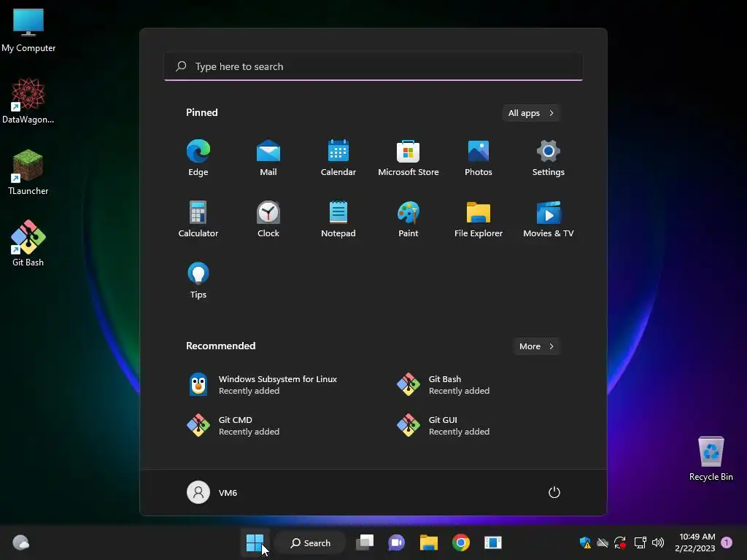Open the Clock app

[268, 219]
